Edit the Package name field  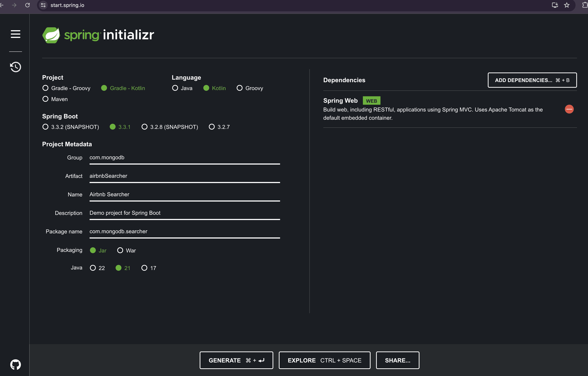(x=185, y=232)
